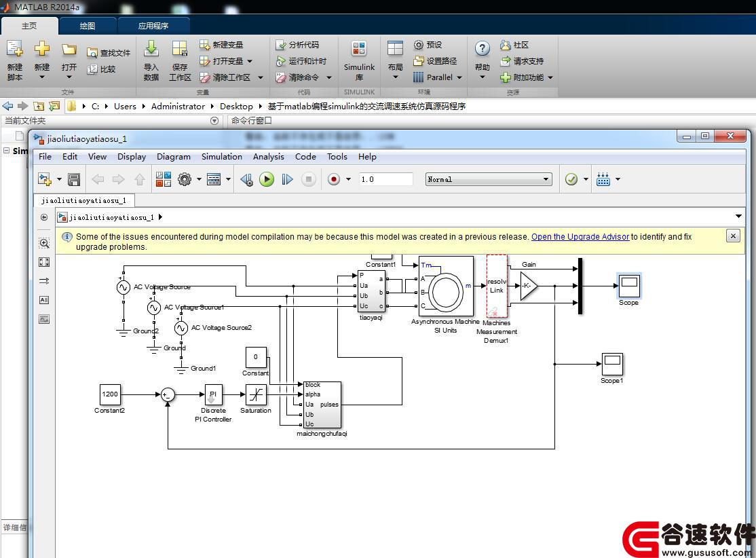This screenshot has width=756, height=558.
Task: Click the MATLAB address bar back arrow
Action: (7, 106)
